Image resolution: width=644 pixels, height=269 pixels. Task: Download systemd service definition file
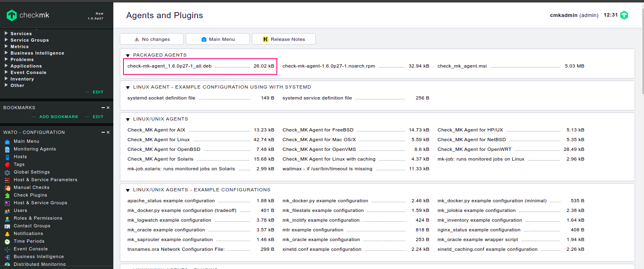pyautogui.click(x=317, y=98)
